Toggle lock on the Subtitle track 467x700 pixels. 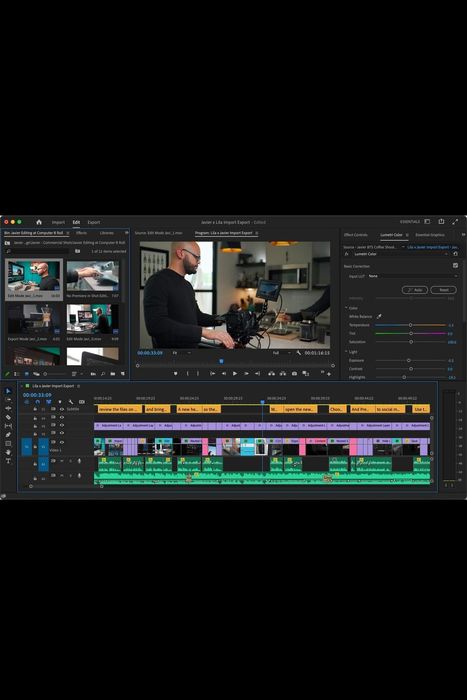(x=35, y=409)
